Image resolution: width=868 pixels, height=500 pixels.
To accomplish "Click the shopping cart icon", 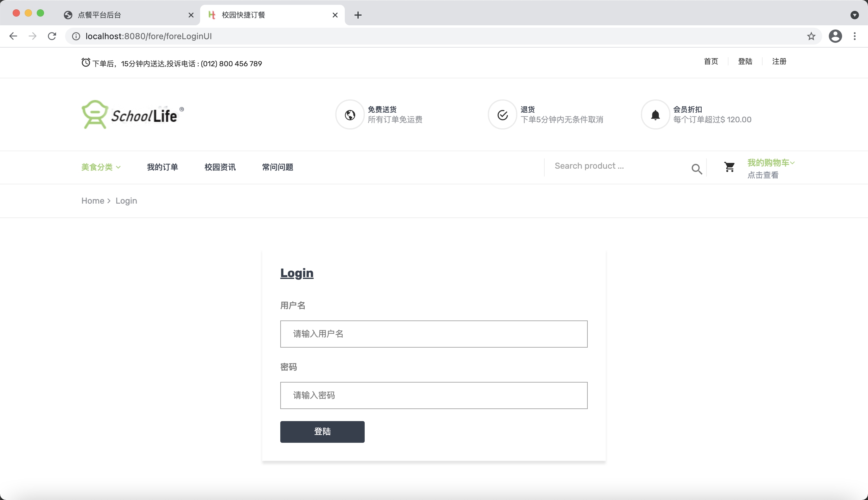I will tap(729, 167).
